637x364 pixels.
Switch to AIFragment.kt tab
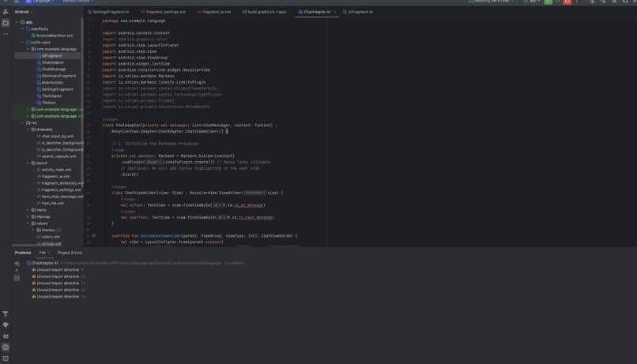[x=358, y=12]
